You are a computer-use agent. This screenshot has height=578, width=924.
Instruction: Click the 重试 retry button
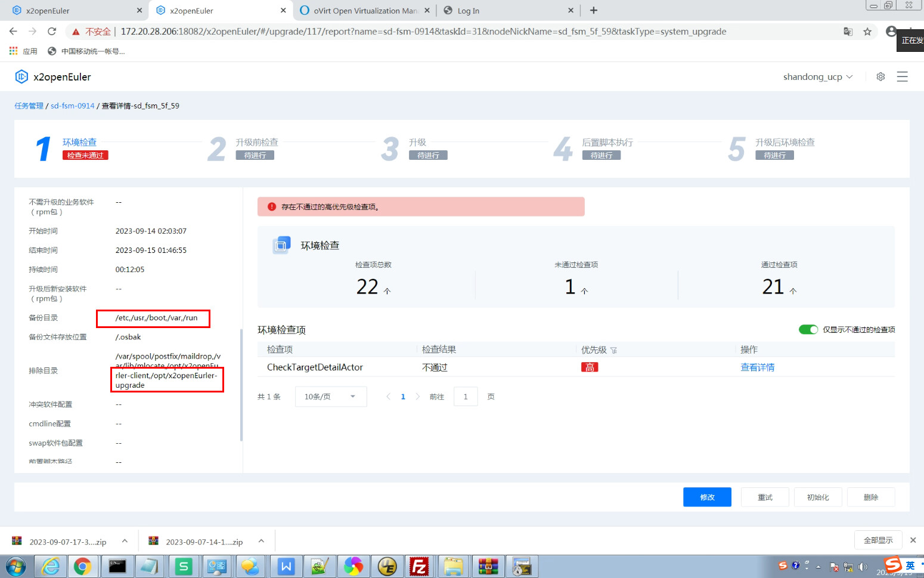click(765, 497)
